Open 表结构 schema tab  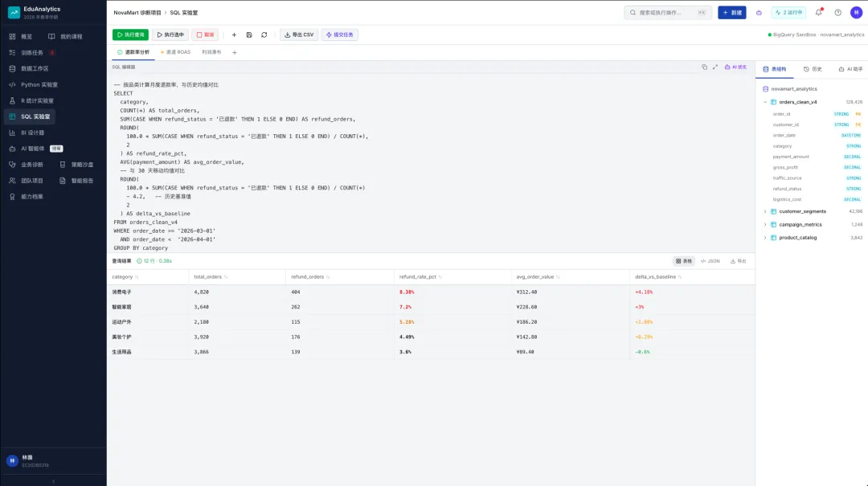(775, 69)
